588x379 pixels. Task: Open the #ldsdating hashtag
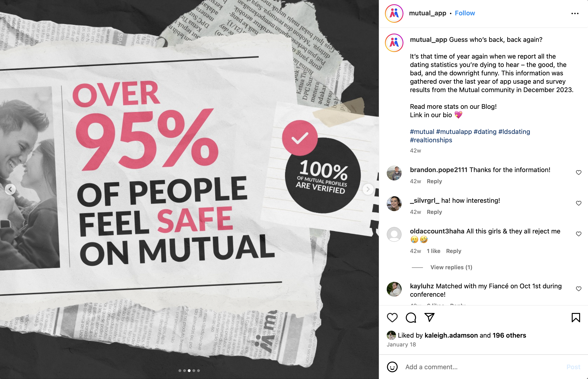pos(514,132)
